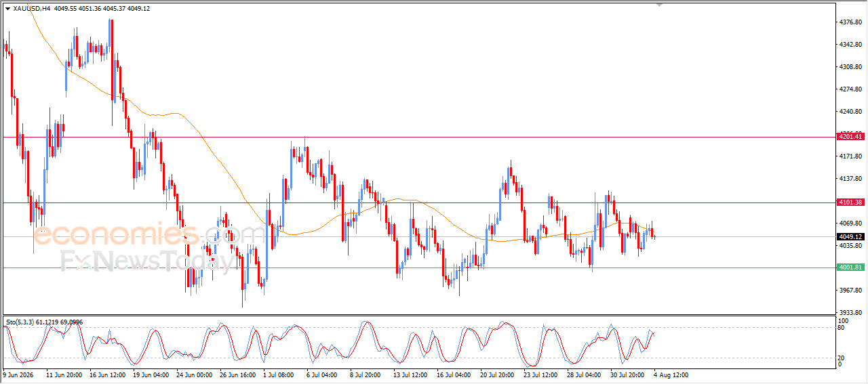Click the small triangle before XAUUSD,H4

pyautogui.click(x=7, y=9)
